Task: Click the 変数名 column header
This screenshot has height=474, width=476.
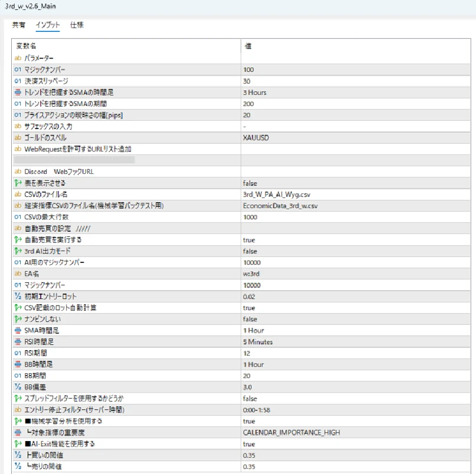Action: tap(27, 46)
